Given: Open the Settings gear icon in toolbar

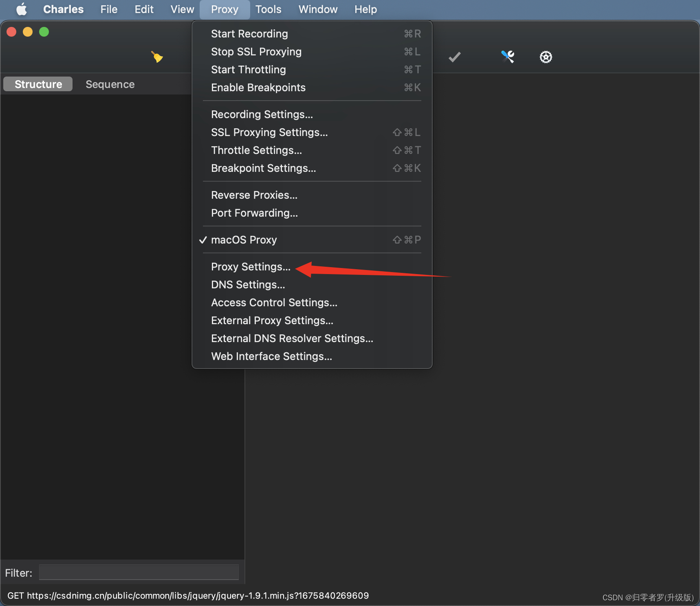Looking at the screenshot, I should (x=546, y=57).
